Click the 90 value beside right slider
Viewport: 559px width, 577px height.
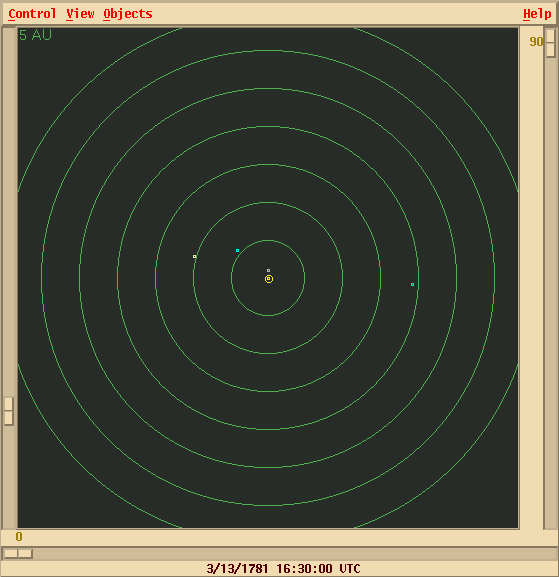click(x=536, y=42)
